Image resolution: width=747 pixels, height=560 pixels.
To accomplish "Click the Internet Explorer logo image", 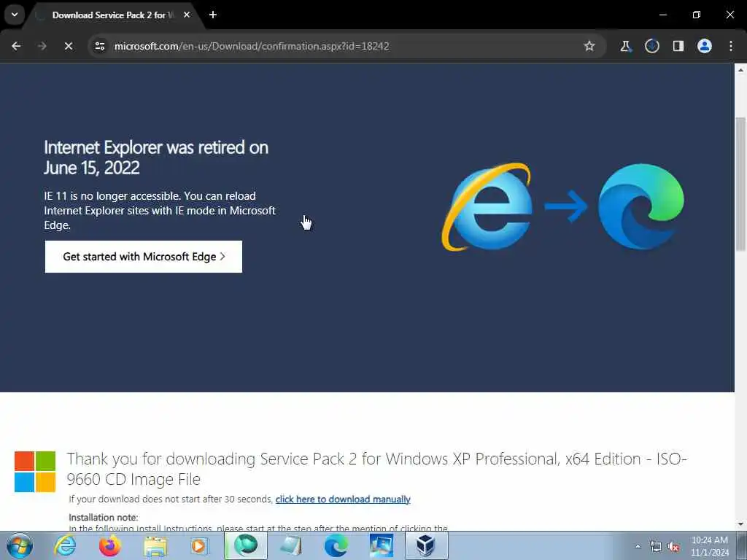I will [x=487, y=206].
